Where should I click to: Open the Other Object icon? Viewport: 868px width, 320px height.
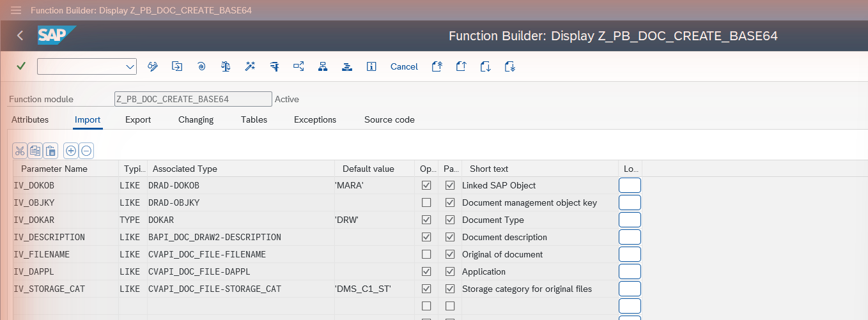coord(177,66)
